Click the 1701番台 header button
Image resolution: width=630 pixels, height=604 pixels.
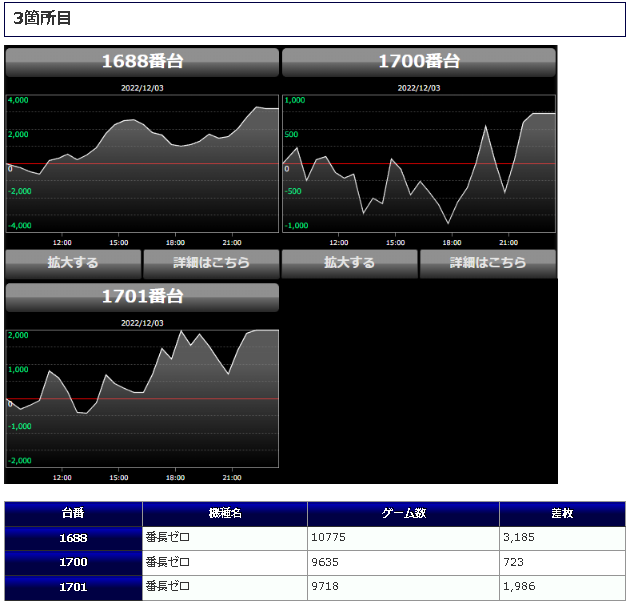tap(142, 297)
